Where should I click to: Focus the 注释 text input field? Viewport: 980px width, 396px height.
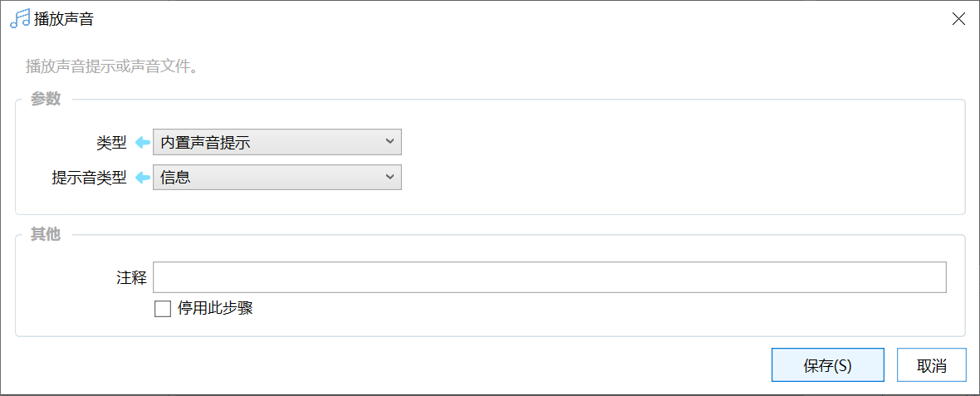click(x=549, y=277)
